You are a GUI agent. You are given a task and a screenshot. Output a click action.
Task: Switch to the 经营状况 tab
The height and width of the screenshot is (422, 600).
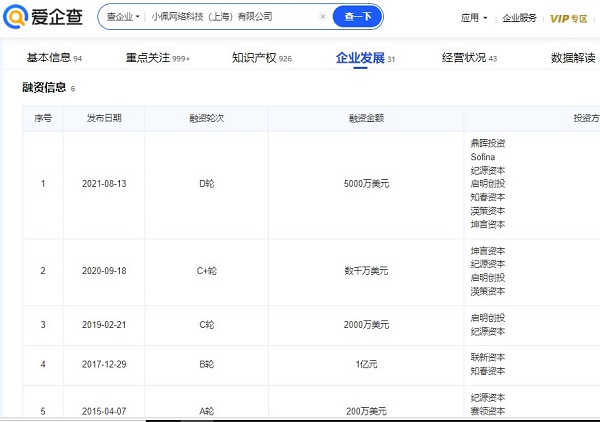469,58
